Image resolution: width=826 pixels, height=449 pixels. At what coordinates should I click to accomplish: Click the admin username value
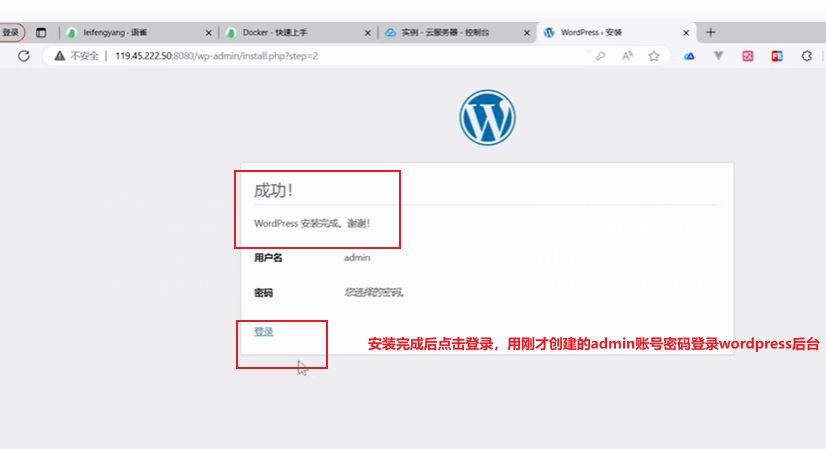pyautogui.click(x=357, y=258)
